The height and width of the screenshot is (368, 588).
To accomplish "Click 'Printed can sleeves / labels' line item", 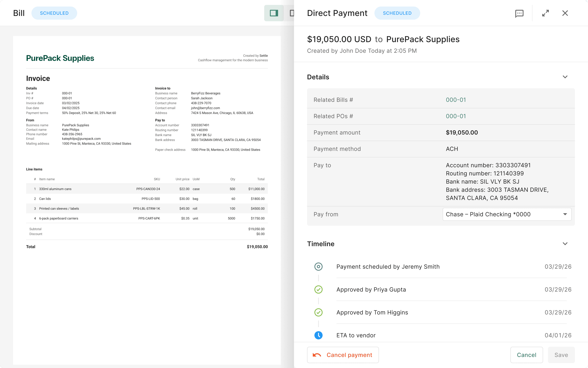I will coord(59,208).
